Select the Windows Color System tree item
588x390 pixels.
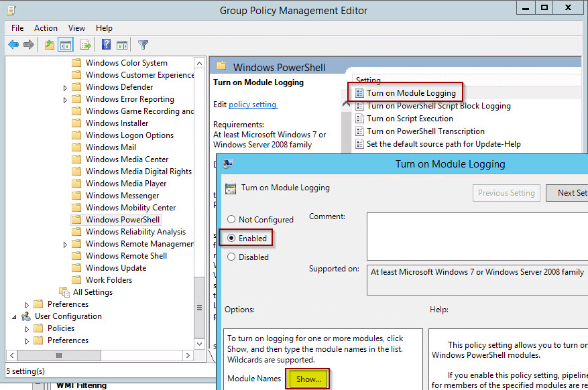click(x=127, y=63)
